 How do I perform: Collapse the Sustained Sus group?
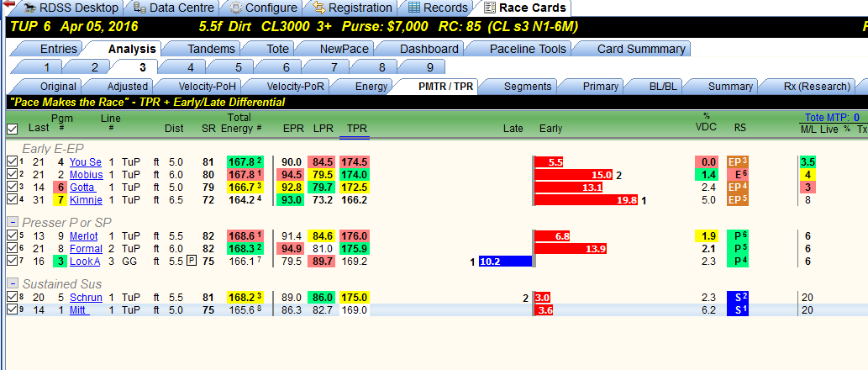[x=12, y=283]
